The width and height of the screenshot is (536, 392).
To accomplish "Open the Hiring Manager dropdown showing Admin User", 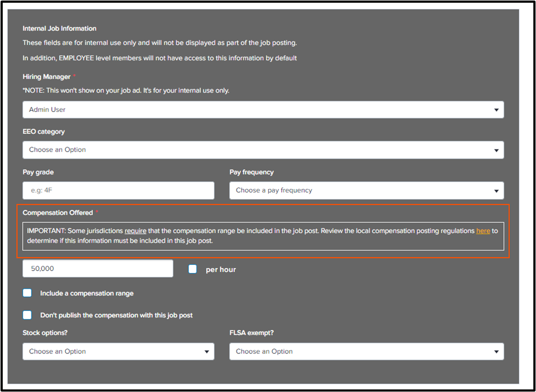I will pos(263,110).
